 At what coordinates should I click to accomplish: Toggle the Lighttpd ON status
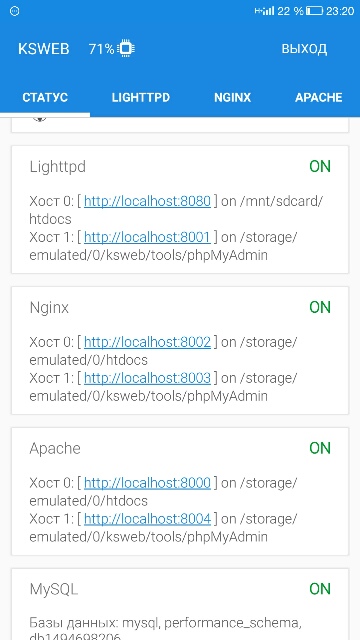pyautogui.click(x=320, y=167)
